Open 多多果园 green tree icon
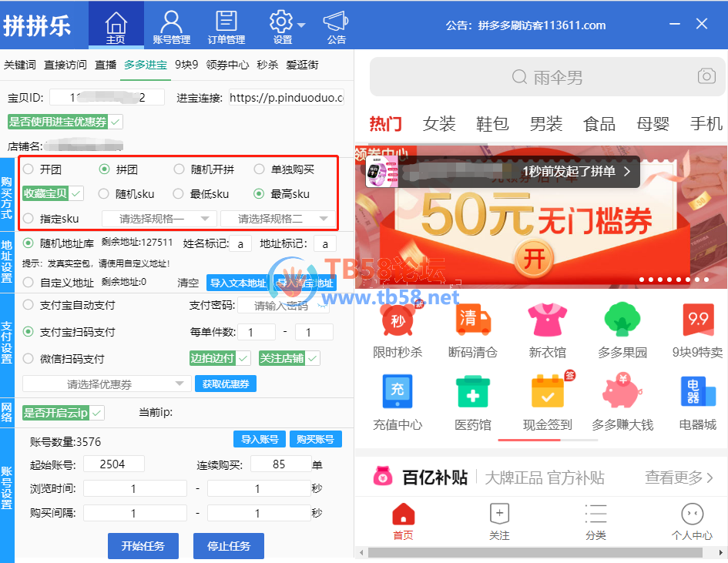The image size is (728, 563). click(622, 320)
